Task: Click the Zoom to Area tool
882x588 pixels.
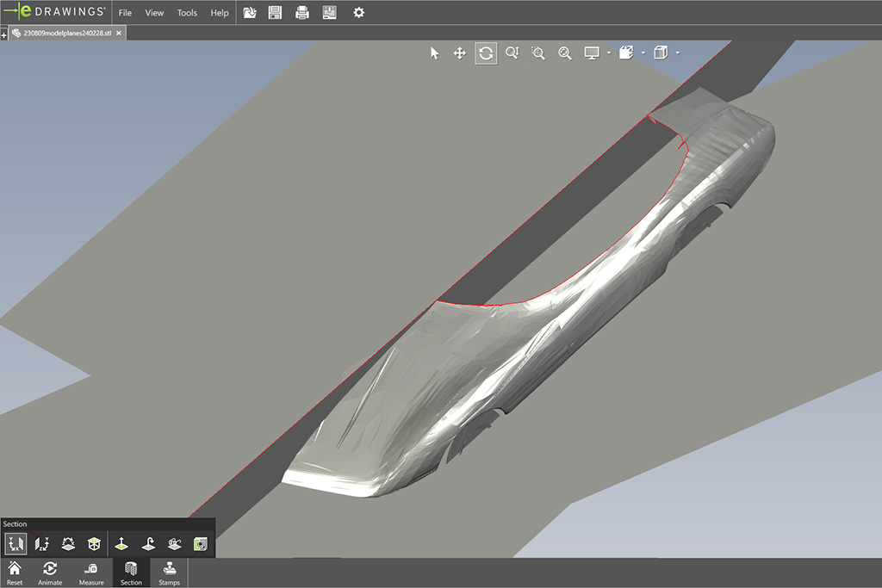Action: tap(538, 53)
